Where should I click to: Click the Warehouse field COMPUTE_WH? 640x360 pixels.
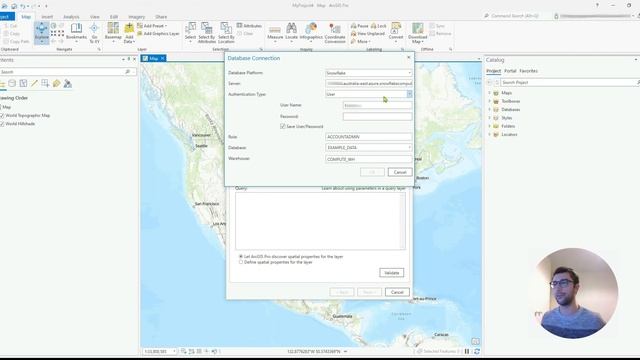369,159
